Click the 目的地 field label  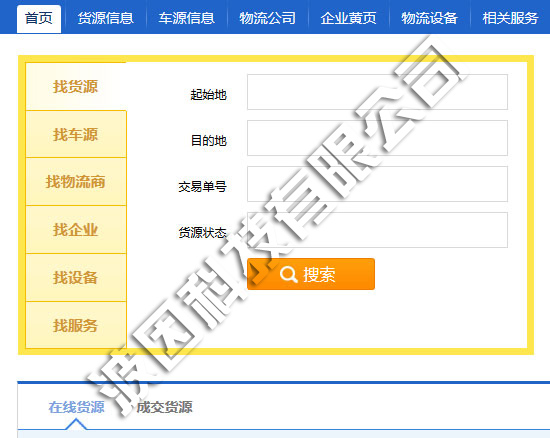click(209, 141)
